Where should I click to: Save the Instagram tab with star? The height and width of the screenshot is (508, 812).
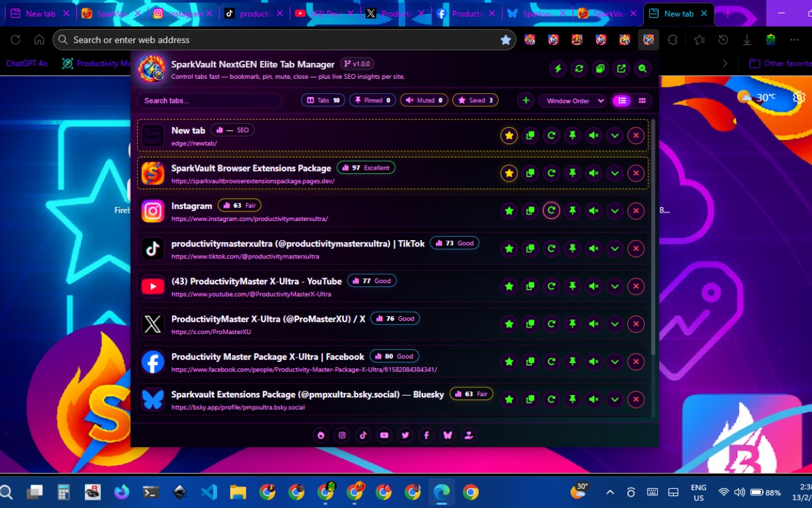509,211
